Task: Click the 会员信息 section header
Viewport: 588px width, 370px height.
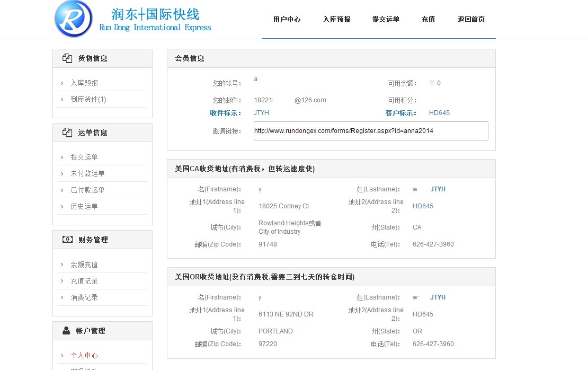Action: pos(331,58)
